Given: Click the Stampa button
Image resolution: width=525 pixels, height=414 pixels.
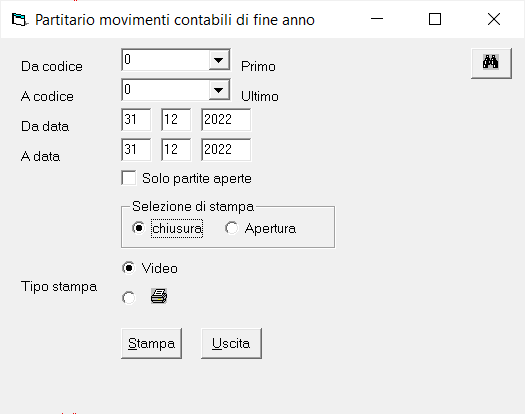Looking at the screenshot, I should coord(151,344).
